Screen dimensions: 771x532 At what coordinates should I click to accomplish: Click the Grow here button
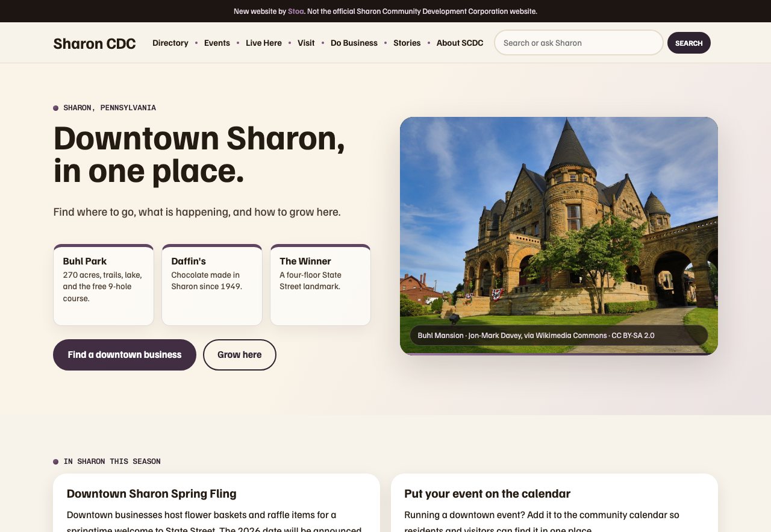point(240,355)
